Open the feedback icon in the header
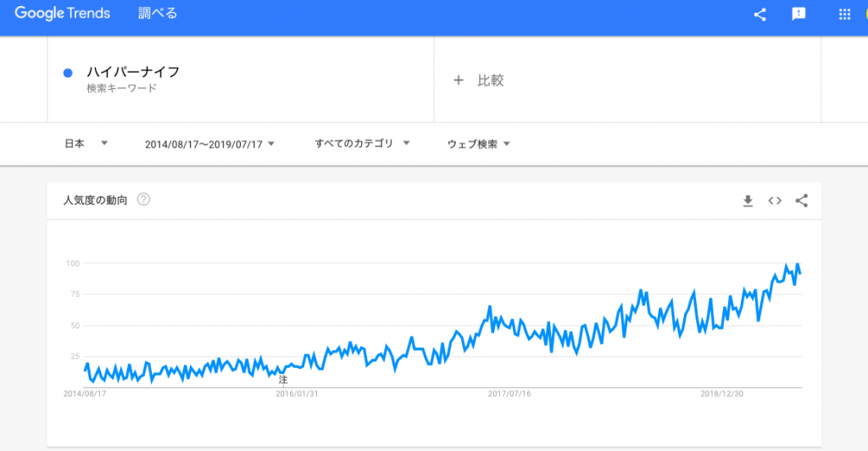Screen dimensions: 868x451 [x=798, y=14]
